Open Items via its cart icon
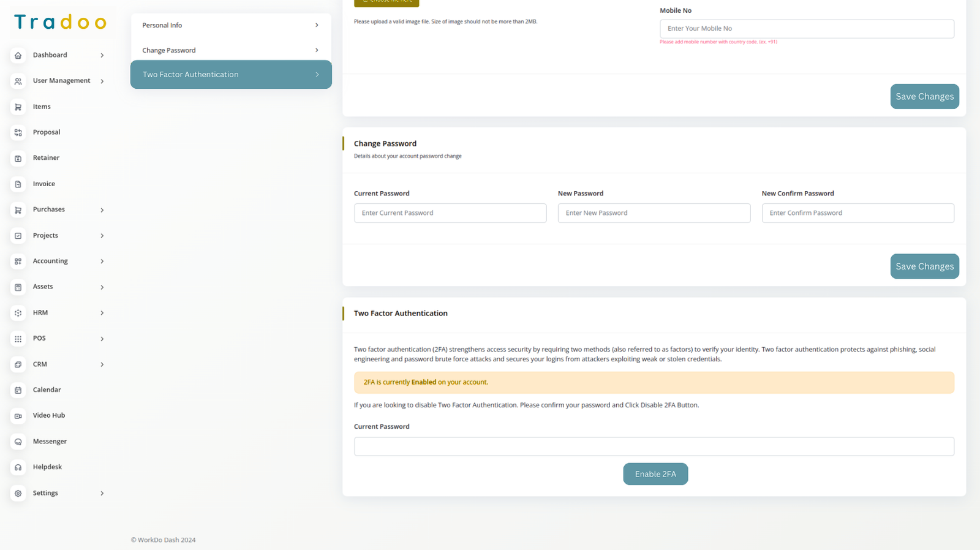This screenshot has height=550, width=980. pos(18,107)
